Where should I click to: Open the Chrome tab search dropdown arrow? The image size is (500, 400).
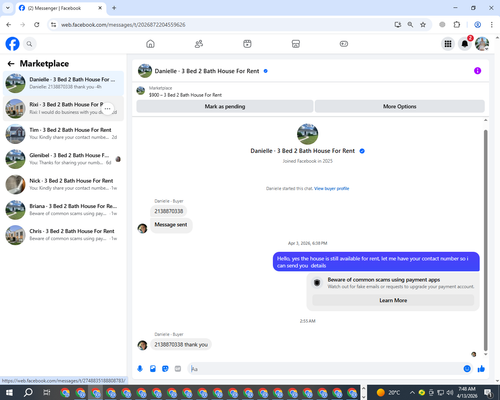click(x=8, y=8)
